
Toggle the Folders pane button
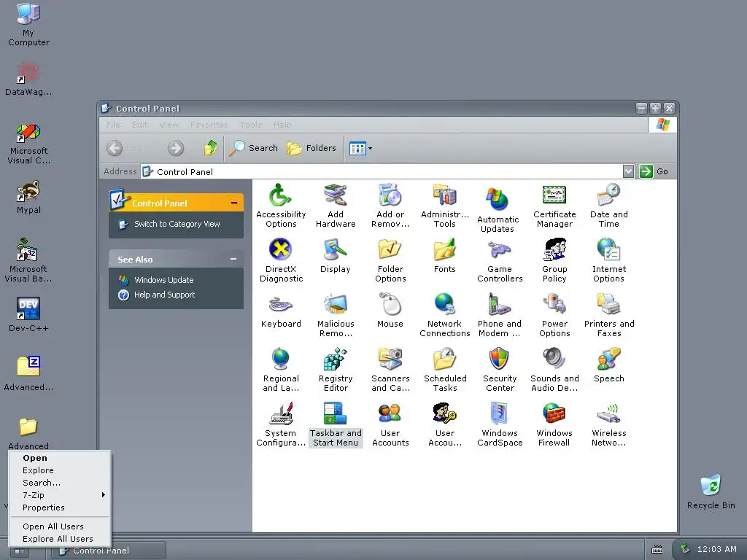pyautogui.click(x=311, y=148)
